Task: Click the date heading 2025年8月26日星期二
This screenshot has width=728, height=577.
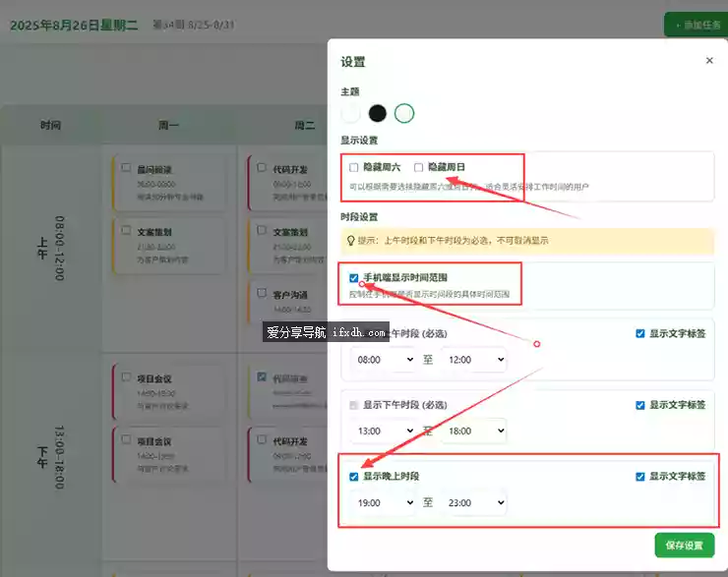Action: tap(74, 25)
